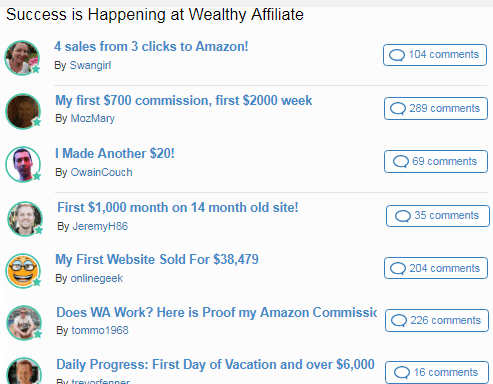Click Swangirl's profile avatar
Image resolution: width=493 pixels, height=384 pixels.
[x=22, y=58]
